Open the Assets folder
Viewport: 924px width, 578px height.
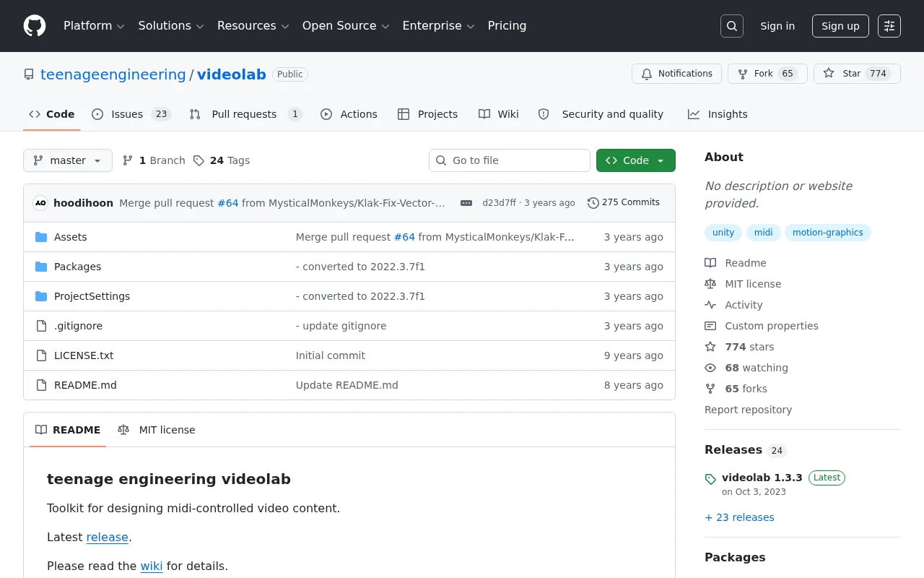pos(71,237)
